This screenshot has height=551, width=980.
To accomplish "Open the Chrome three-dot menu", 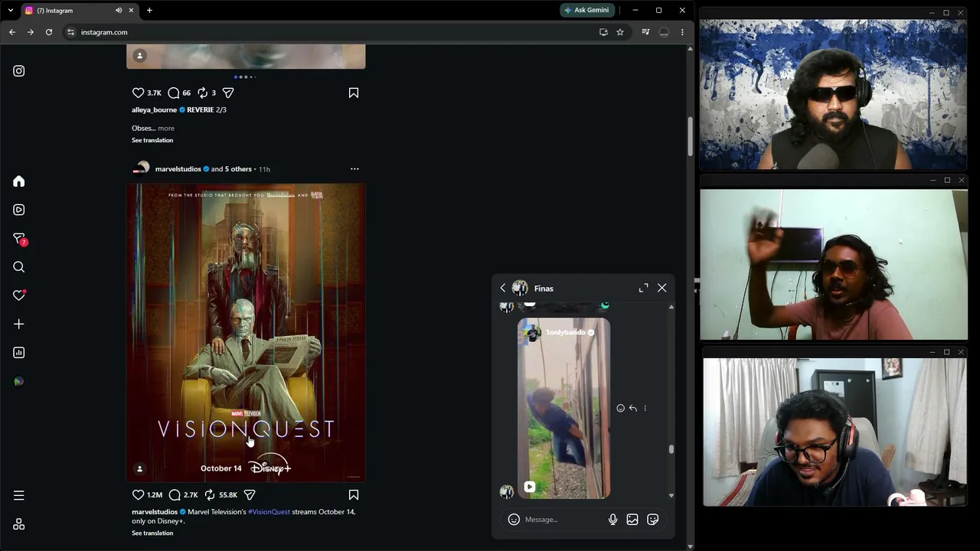I will click(682, 32).
